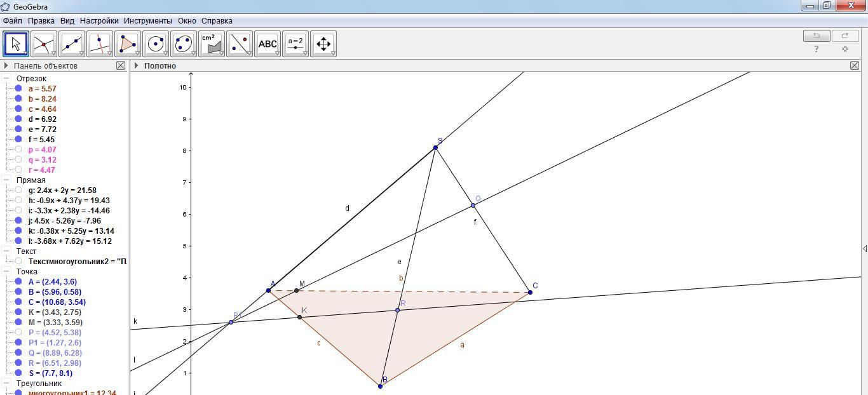Toggle visibility of segment a = 5.57
Screen dimensions: 868x395
pyautogui.click(x=18, y=89)
